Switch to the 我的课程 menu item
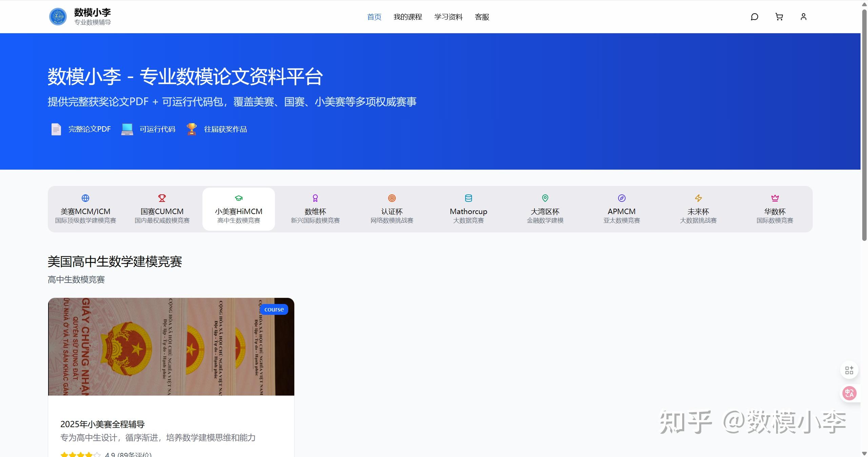Viewport: 868px width, 457px height. 408,17
